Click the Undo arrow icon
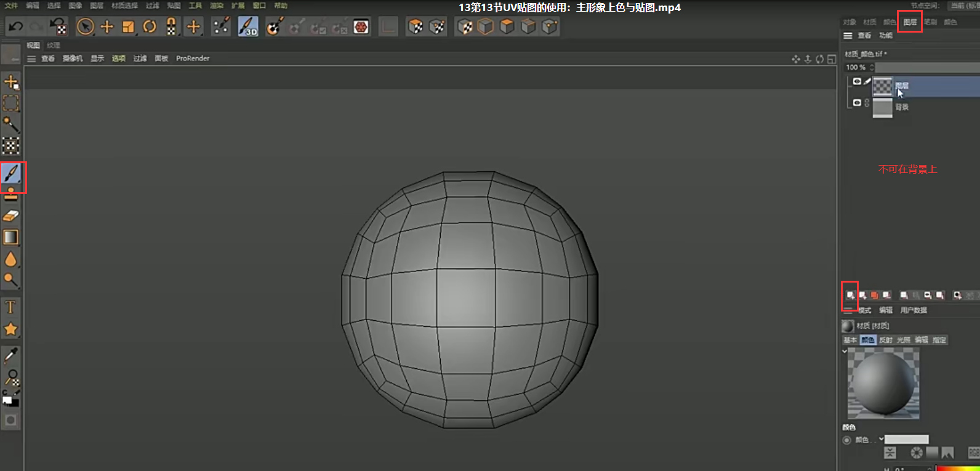The height and width of the screenshot is (471, 980). (16, 26)
